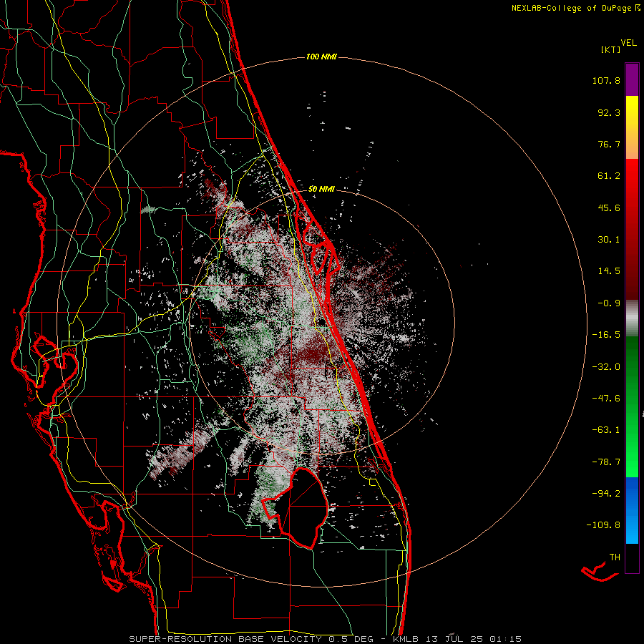
Task: Select the 30.1 velocity scale value
Action: [609, 240]
